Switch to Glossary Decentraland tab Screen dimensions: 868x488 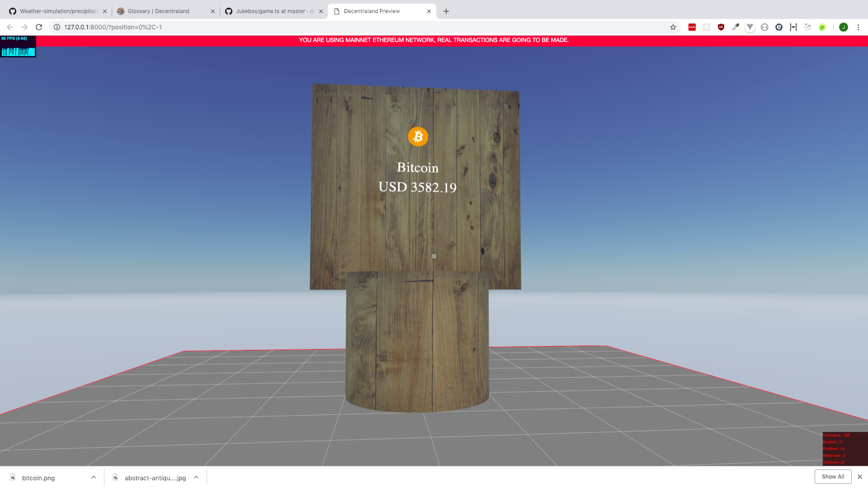[158, 11]
